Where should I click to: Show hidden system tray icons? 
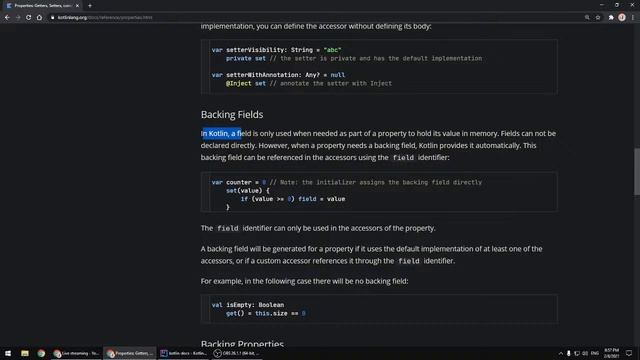(560, 353)
